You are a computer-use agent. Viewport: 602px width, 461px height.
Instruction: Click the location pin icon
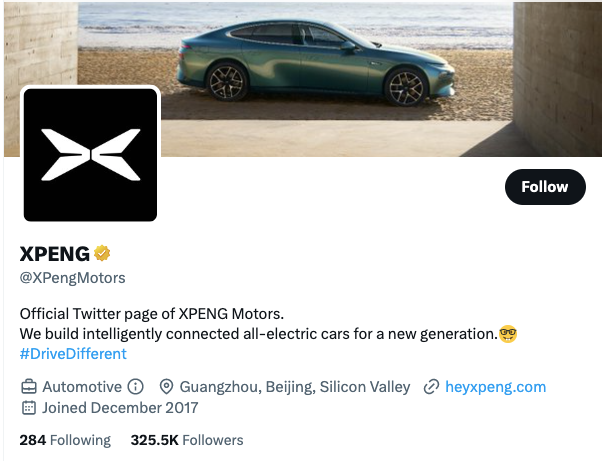point(167,386)
